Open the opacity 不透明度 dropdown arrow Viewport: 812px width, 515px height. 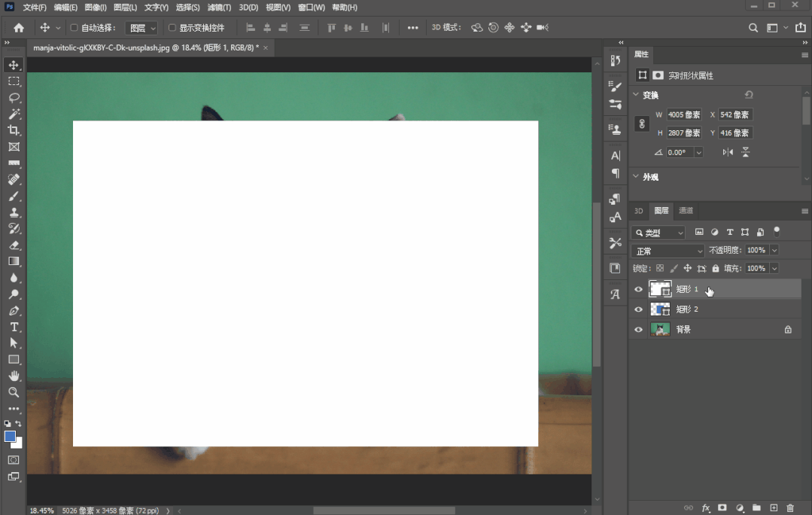(774, 250)
